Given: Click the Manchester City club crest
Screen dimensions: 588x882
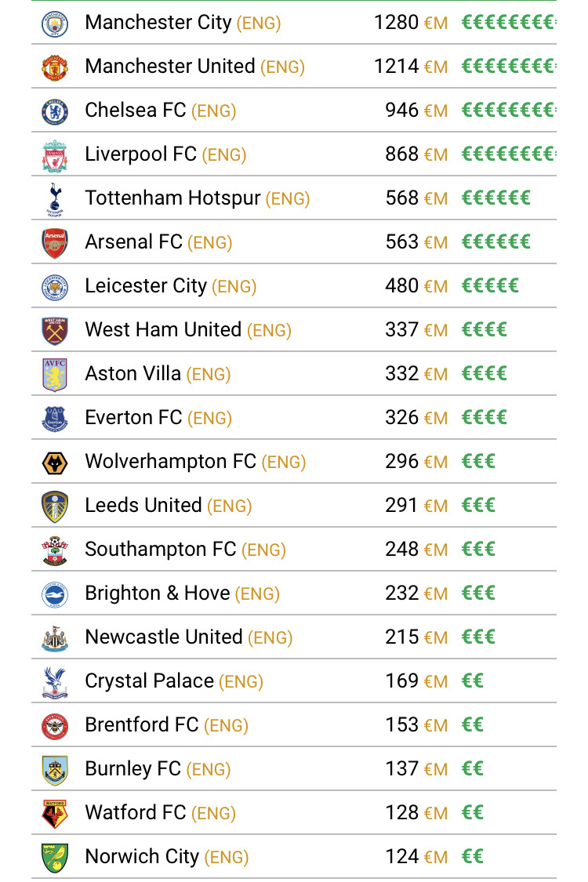Looking at the screenshot, I should 55,24.
